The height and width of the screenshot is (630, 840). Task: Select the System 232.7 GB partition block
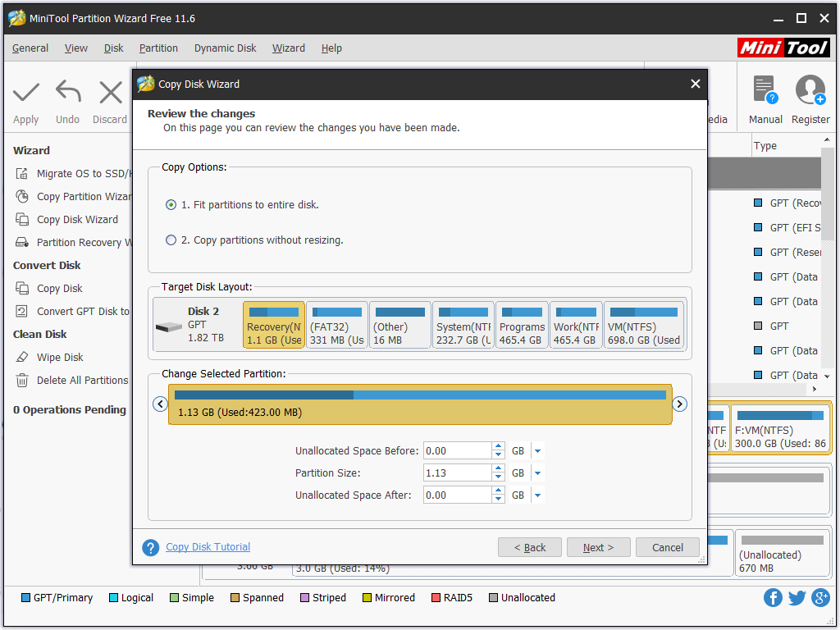[463, 325]
